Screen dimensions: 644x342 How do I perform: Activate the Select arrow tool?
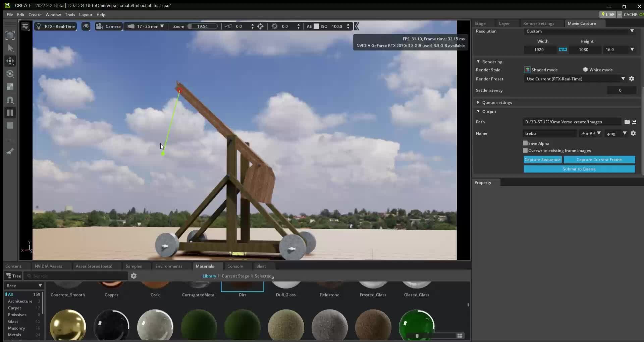pos(10,48)
